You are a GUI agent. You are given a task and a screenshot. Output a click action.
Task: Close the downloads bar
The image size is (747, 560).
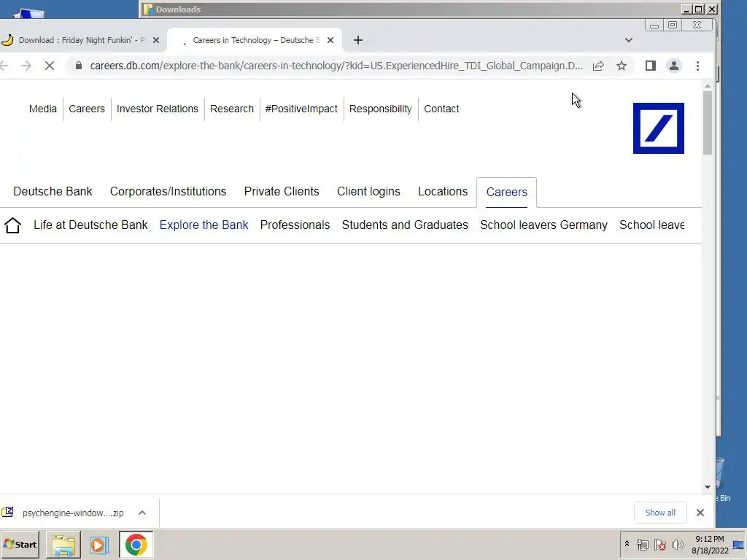click(x=700, y=513)
